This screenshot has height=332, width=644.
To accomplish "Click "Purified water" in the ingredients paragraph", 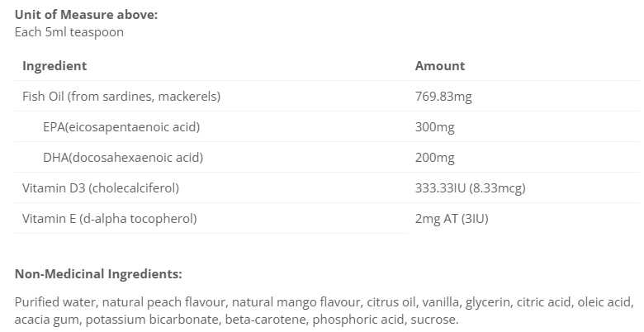I will click(52, 302).
